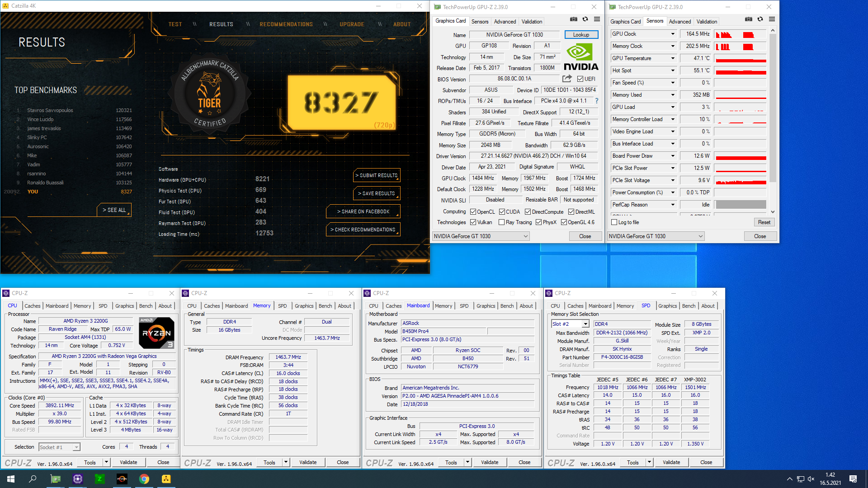Click the GPU Clock sensor graph
This screenshot has width=868, height=488.
741,34
